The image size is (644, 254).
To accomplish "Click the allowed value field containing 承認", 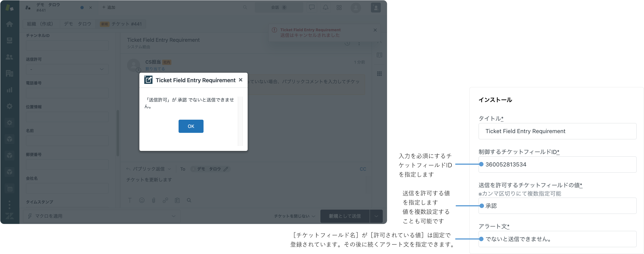I will pos(557,206).
